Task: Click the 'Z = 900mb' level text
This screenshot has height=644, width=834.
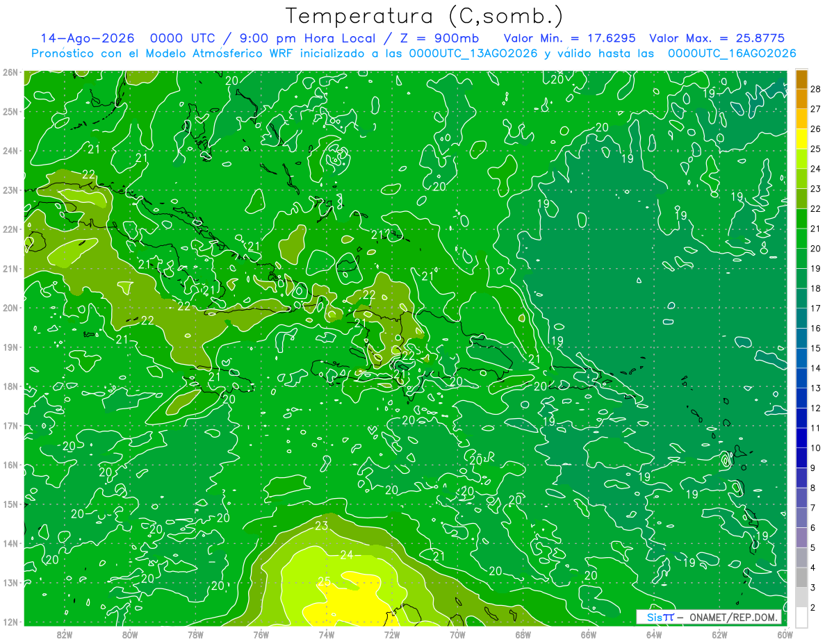Action: click(x=439, y=38)
